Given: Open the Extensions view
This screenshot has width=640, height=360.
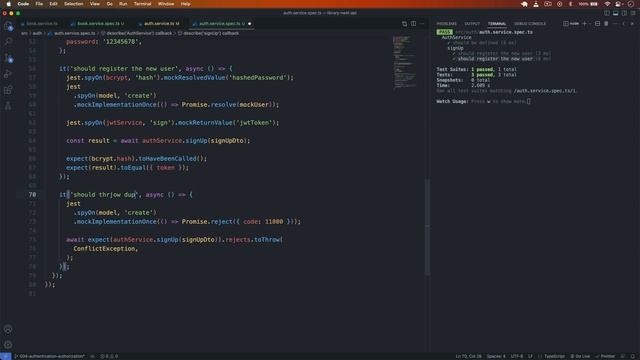Looking at the screenshot, I should click(x=8, y=90).
